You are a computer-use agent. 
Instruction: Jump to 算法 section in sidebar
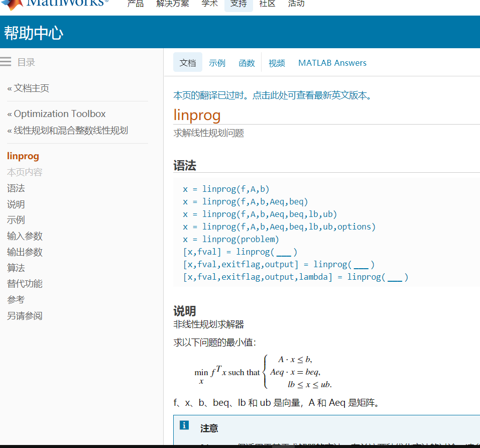pos(16,268)
